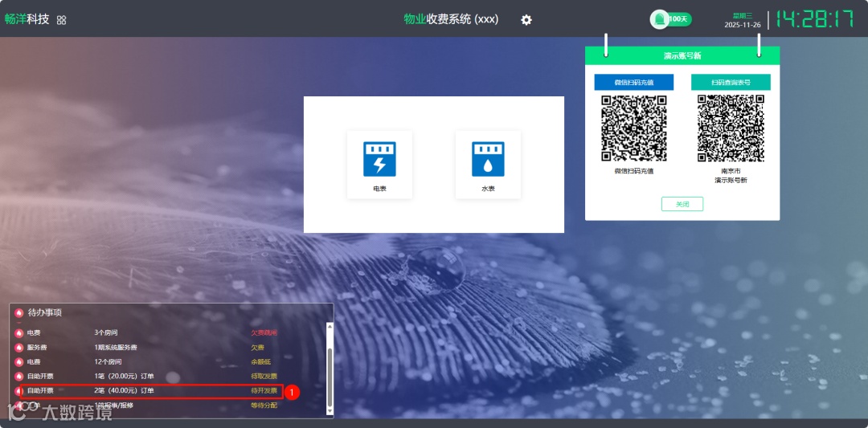Click the 欠费跳闸 status link
The height and width of the screenshot is (428, 868).
click(x=264, y=333)
